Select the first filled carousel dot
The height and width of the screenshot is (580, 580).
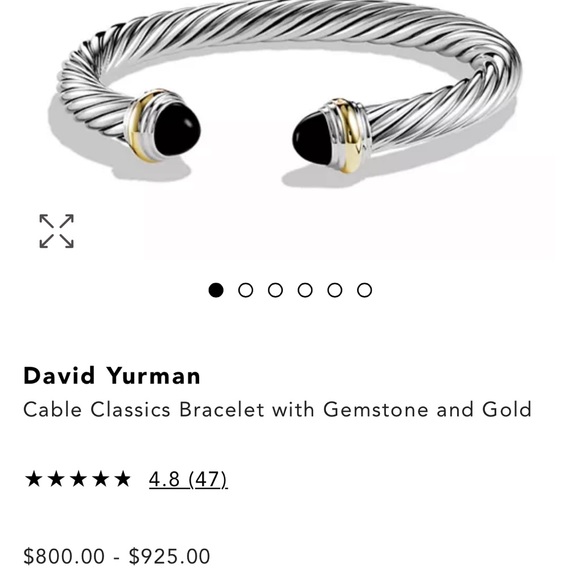[x=216, y=290]
